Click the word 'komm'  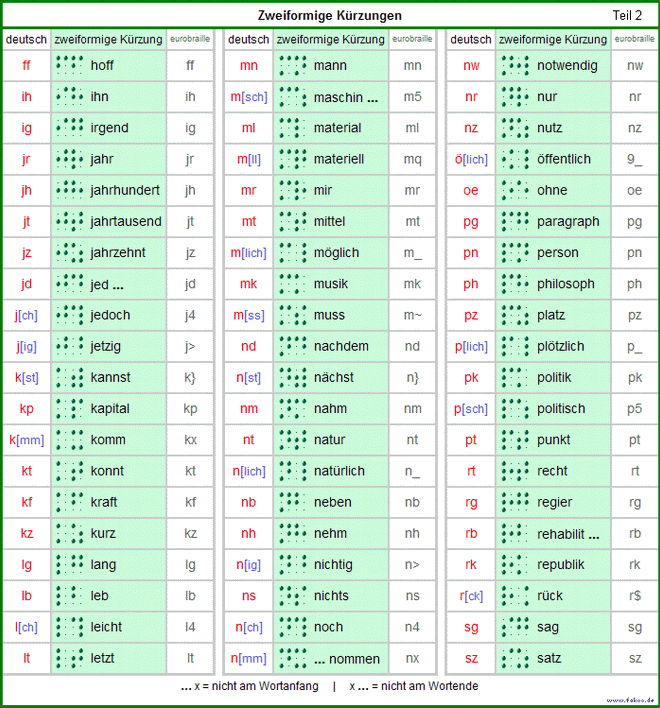[x=108, y=440]
